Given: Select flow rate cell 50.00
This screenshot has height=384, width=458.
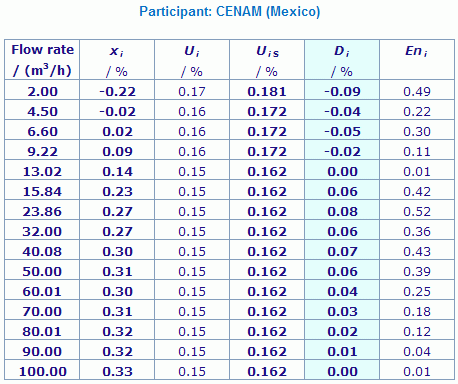Looking at the screenshot, I should tap(42, 271).
